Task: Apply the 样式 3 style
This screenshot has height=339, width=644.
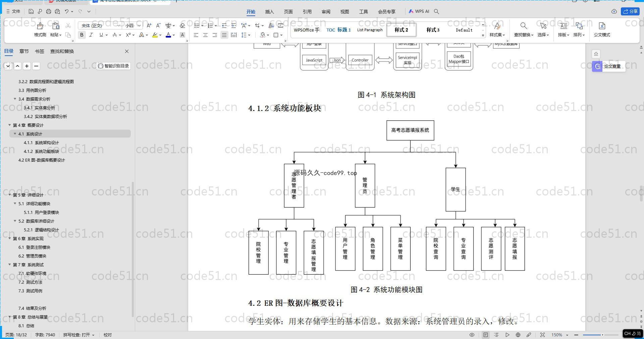Action: (433, 30)
